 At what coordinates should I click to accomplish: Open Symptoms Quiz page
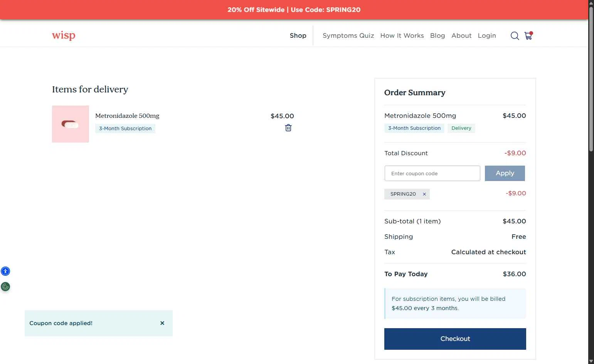pos(348,35)
